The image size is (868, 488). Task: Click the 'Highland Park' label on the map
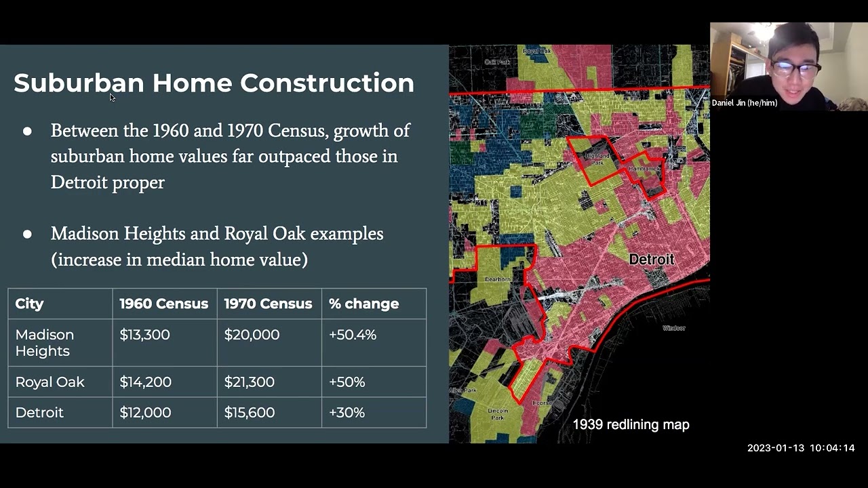[597, 159]
